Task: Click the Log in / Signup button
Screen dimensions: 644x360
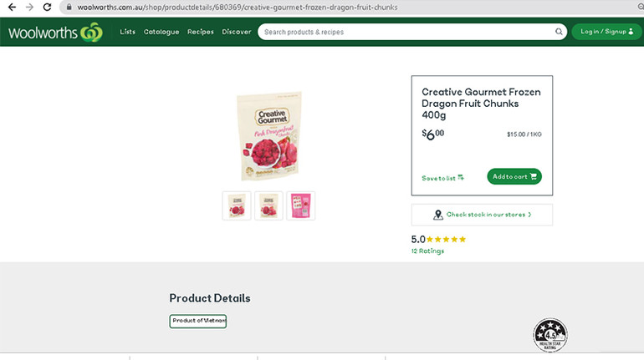Action: pyautogui.click(x=606, y=32)
